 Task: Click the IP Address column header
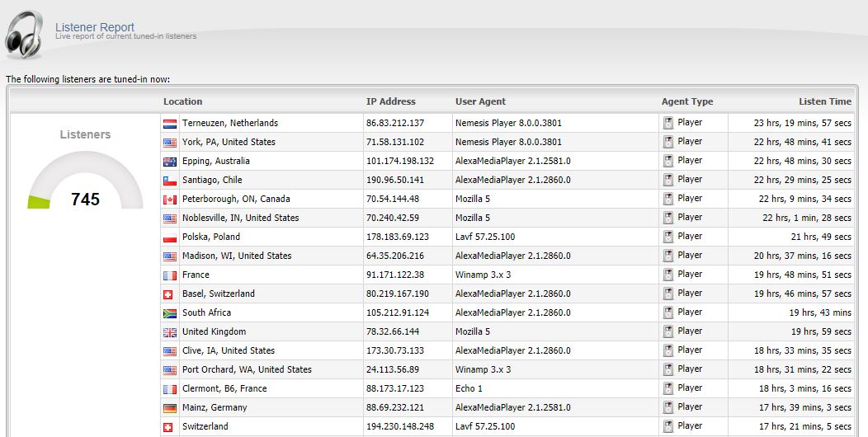[x=391, y=101]
